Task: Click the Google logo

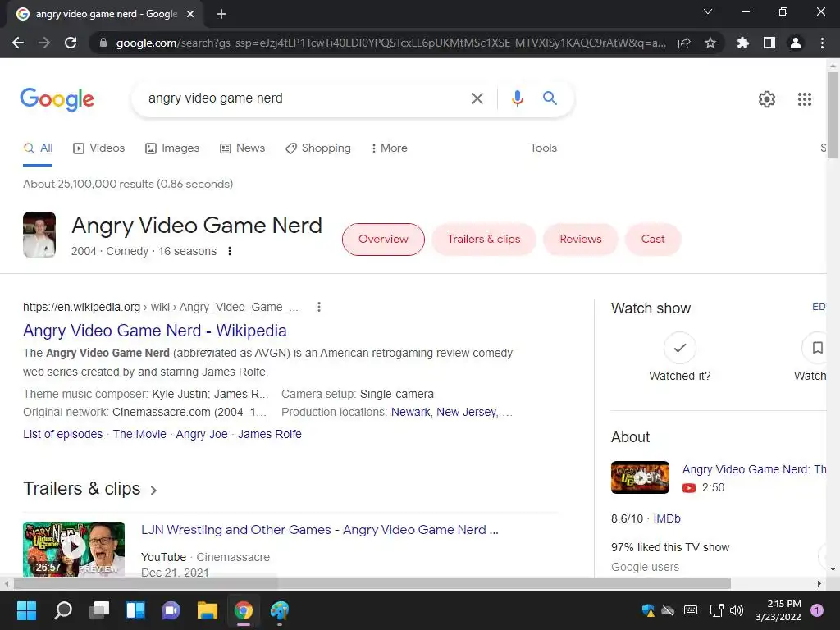Action: (x=57, y=99)
